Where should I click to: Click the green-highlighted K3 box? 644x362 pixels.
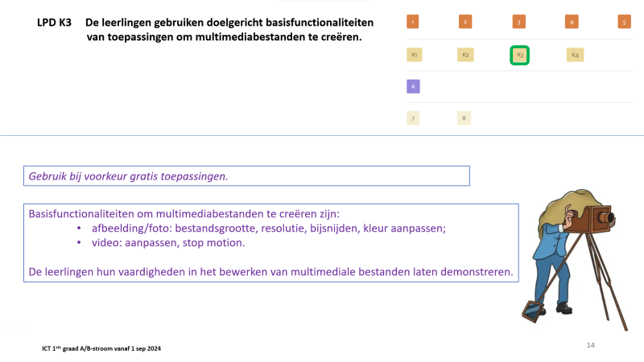(519, 55)
